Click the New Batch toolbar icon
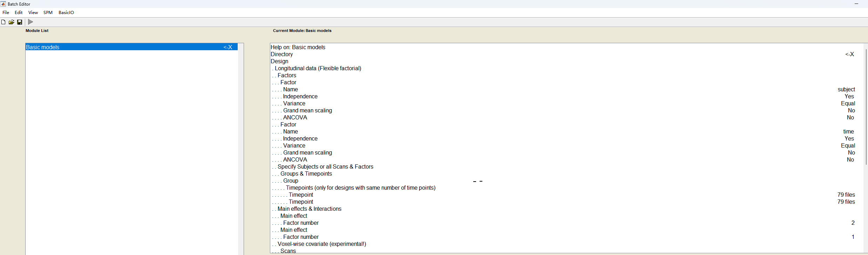This screenshot has height=255, width=868. coord(4,22)
